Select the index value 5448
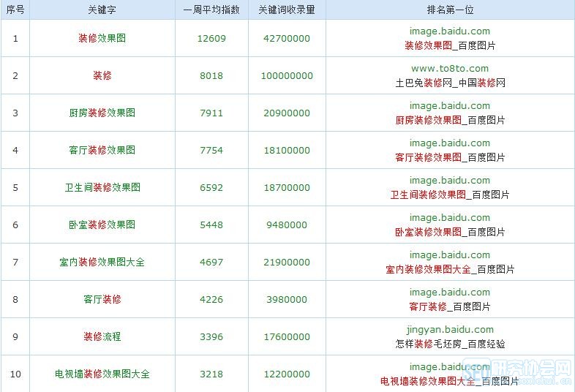Viewport: 575px width, 392px height. (x=211, y=225)
